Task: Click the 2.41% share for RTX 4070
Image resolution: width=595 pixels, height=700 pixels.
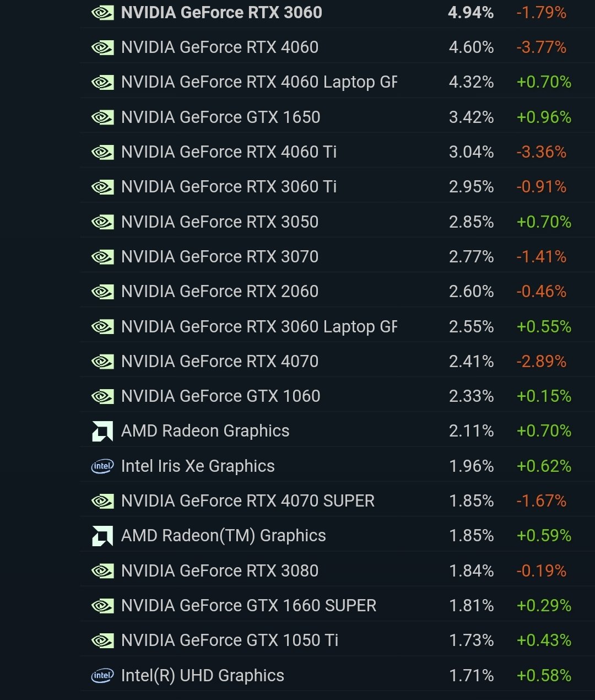Action: click(471, 362)
